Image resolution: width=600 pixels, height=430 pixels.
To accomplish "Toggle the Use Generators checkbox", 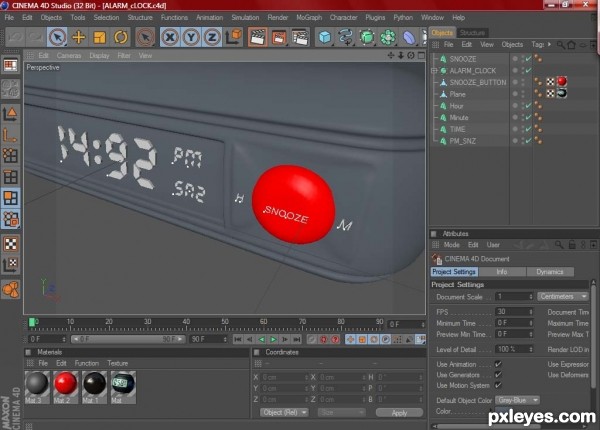I will [x=498, y=375].
